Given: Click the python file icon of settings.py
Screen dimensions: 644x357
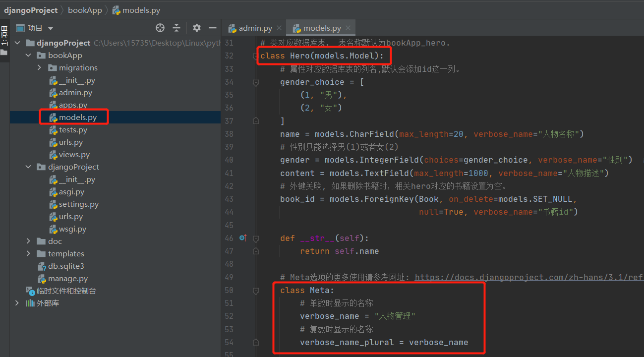Looking at the screenshot, I should [53, 204].
